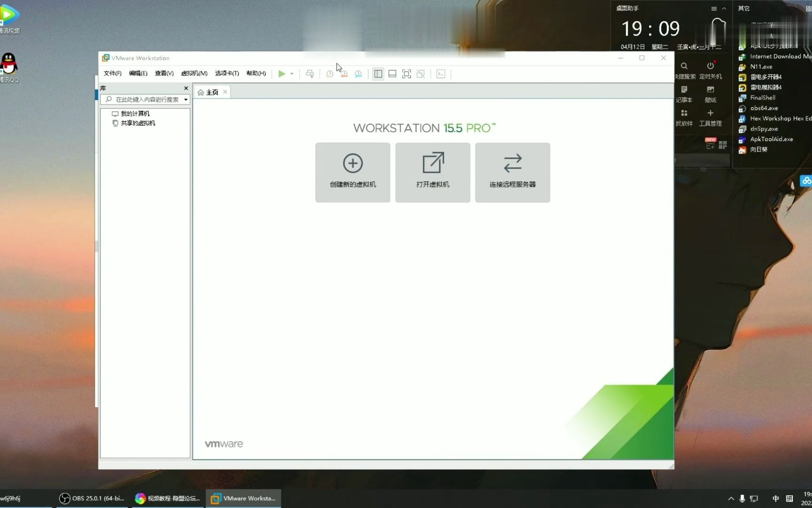Open the dnSpy.exe shortcut
The image size is (812, 508).
point(758,129)
